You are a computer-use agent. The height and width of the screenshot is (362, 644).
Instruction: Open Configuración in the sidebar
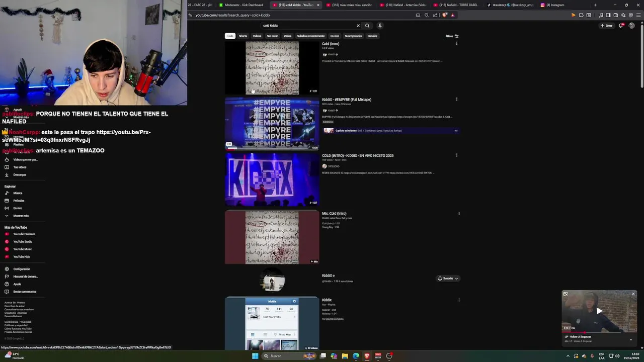pyautogui.click(x=22, y=269)
